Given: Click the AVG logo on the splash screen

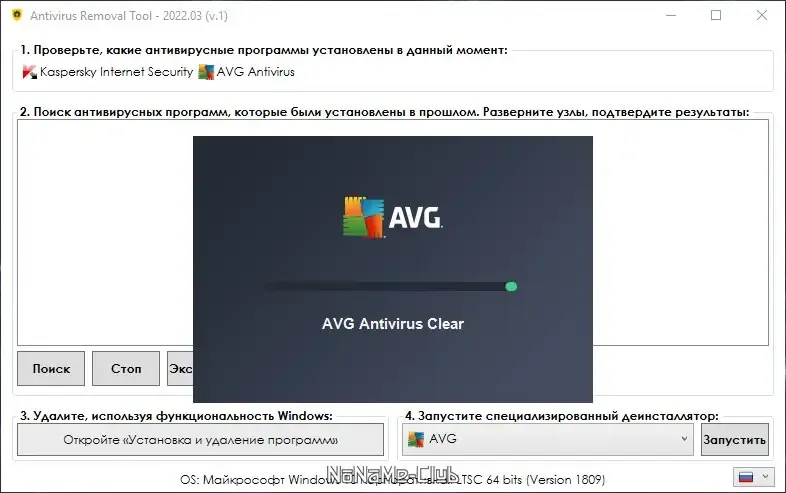Looking at the screenshot, I should click(x=392, y=217).
